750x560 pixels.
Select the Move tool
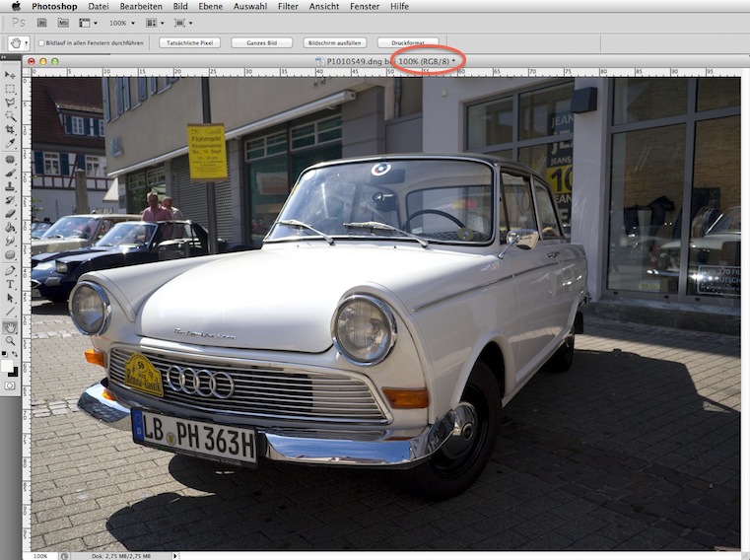click(x=10, y=75)
